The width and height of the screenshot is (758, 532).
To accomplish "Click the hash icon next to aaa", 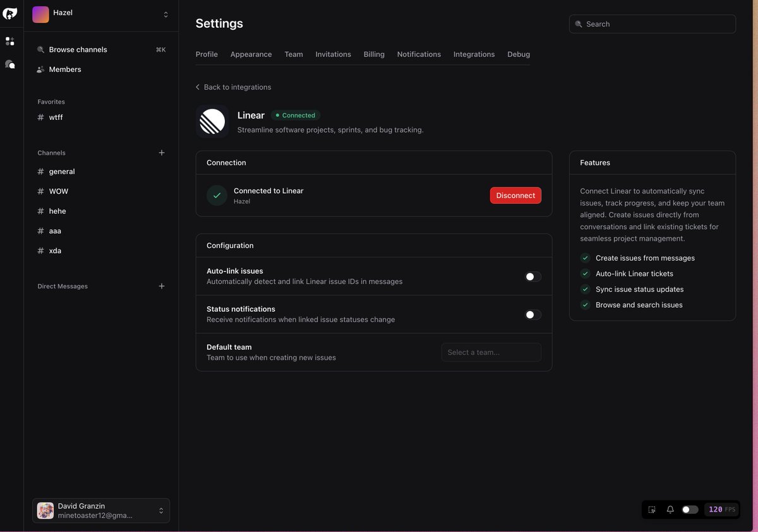I will [x=41, y=231].
